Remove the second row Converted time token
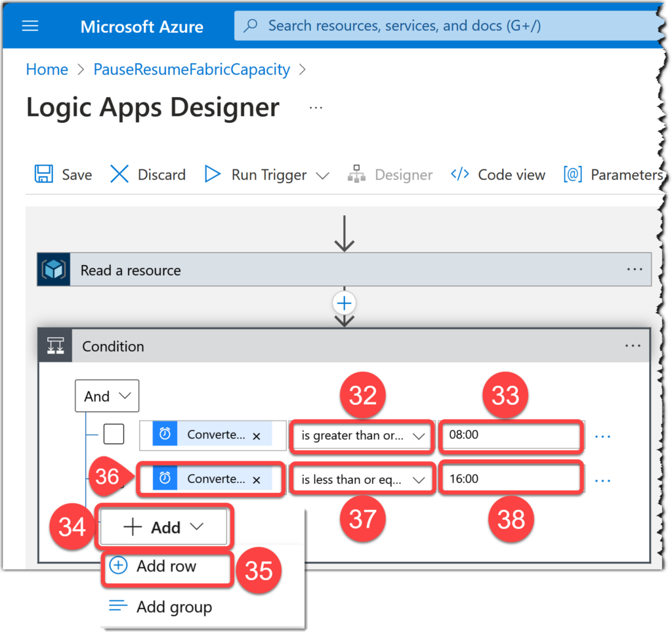672x638 pixels. coord(257,480)
